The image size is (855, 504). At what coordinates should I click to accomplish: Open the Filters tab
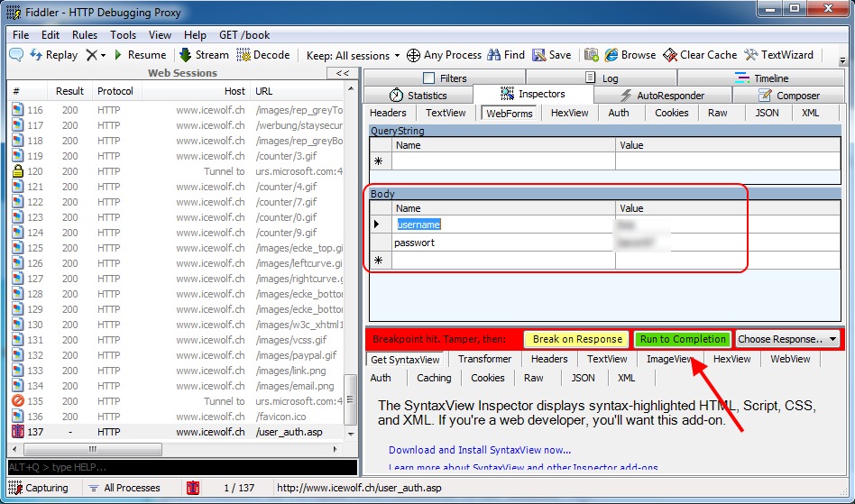coord(445,78)
